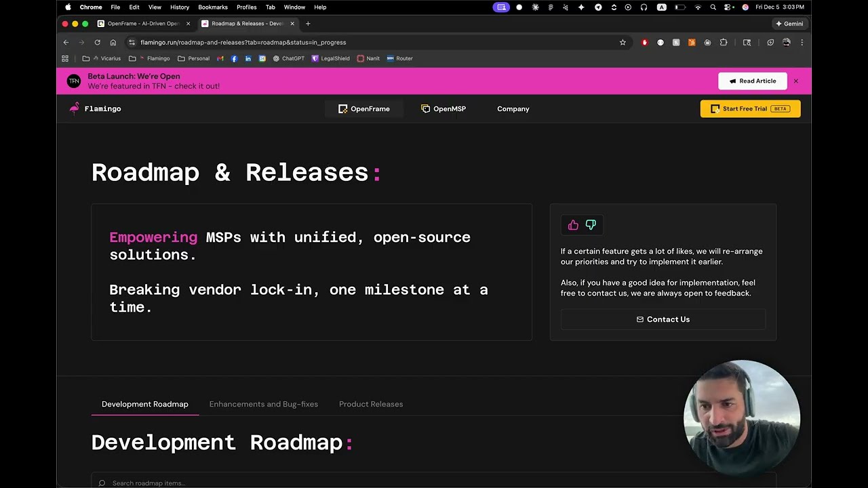Click the thumbs down dislike icon

(591, 225)
